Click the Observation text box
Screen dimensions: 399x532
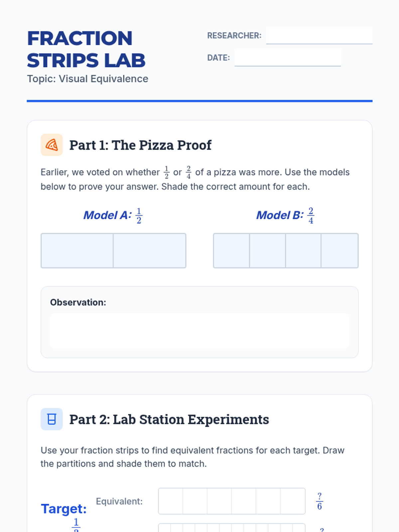pos(199,331)
